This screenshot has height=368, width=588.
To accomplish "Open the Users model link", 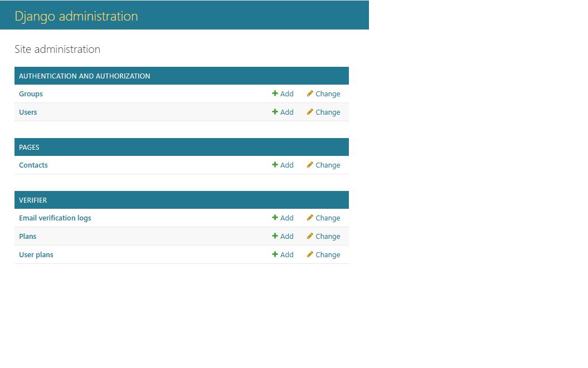I will (28, 112).
